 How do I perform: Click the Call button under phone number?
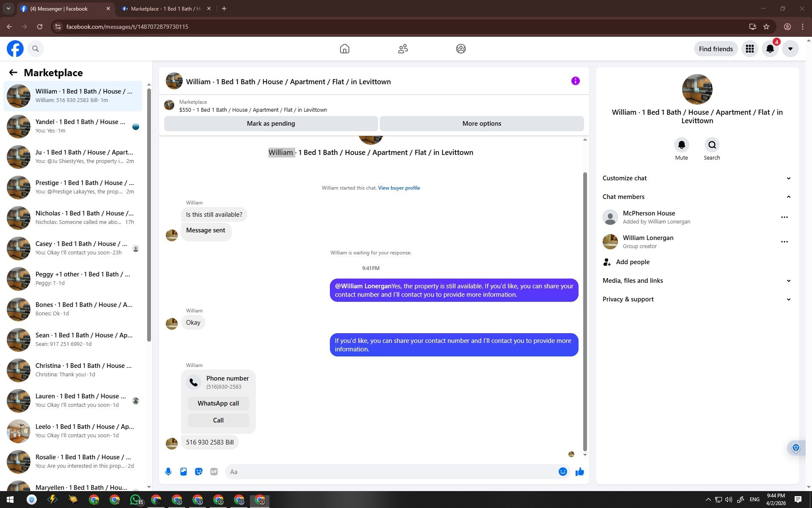[x=218, y=420]
